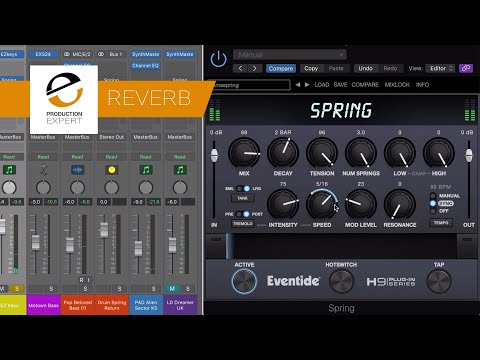The height and width of the screenshot is (360, 480).
Task: Open the Manual preset dropdown
Action: click(290, 54)
